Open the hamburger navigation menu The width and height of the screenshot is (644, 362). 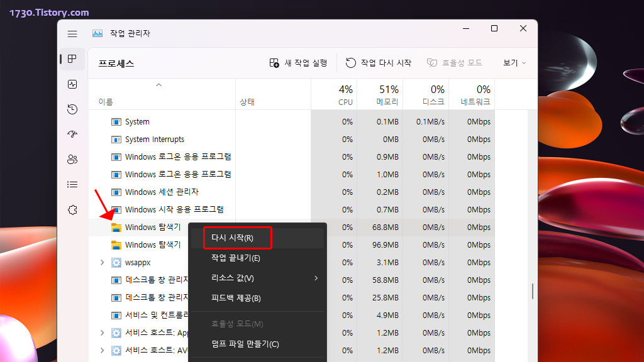pyautogui.click(x=72, y=34)
